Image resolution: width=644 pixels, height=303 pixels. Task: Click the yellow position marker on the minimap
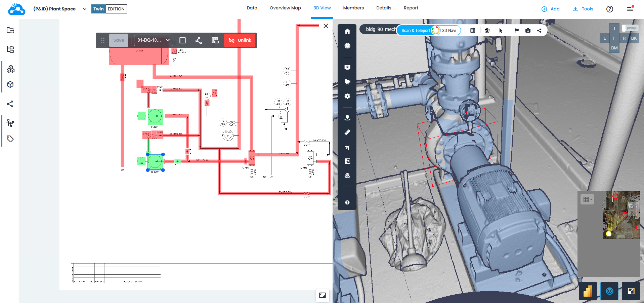pyautogui.click(x=608, y=234)
